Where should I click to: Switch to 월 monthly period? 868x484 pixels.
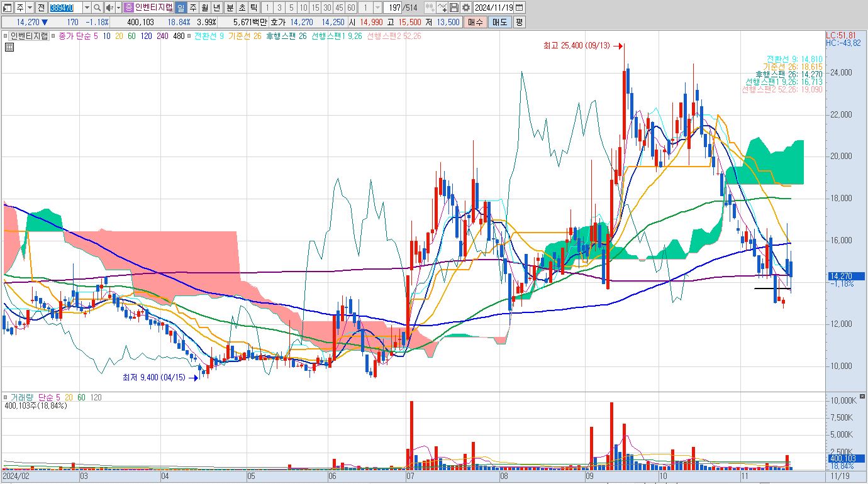pos(204,8)
